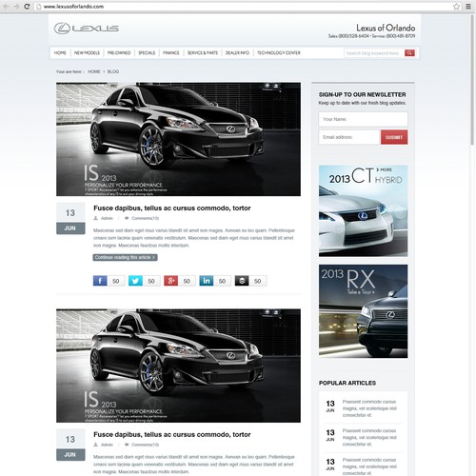The image size is (476, 476).
Task: Click the Email address newsletter field
Action: point(349,137)
